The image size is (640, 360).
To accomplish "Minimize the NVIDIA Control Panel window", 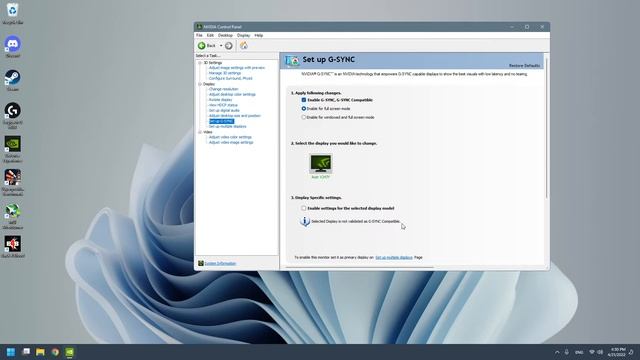I will click(512, 27).
